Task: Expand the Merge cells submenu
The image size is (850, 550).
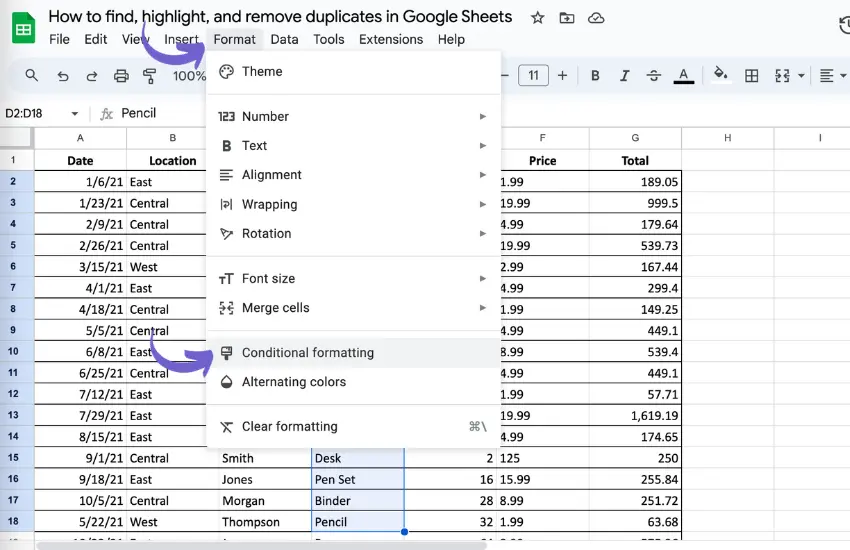Action: [x=353, y=308]
